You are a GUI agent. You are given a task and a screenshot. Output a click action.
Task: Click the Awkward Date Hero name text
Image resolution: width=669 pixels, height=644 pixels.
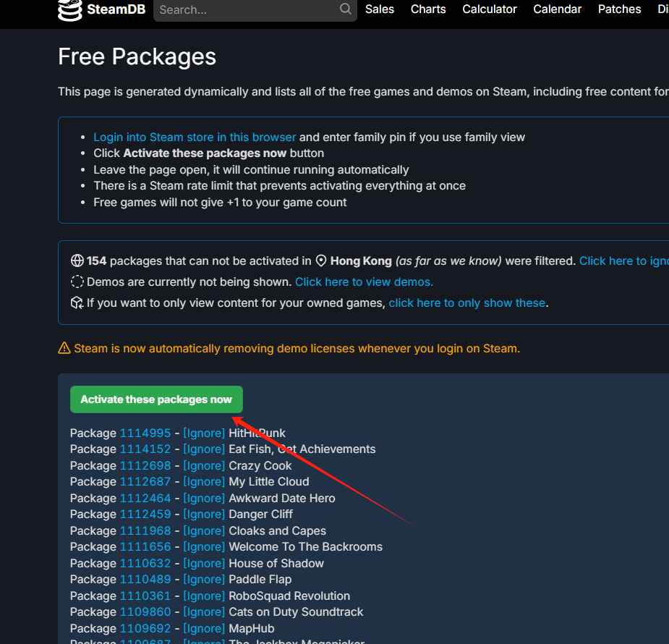(x=282, y=498)
